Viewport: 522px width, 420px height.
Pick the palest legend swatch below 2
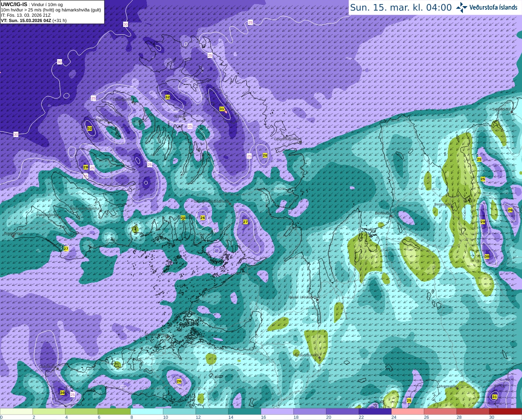tap(16, 411)
